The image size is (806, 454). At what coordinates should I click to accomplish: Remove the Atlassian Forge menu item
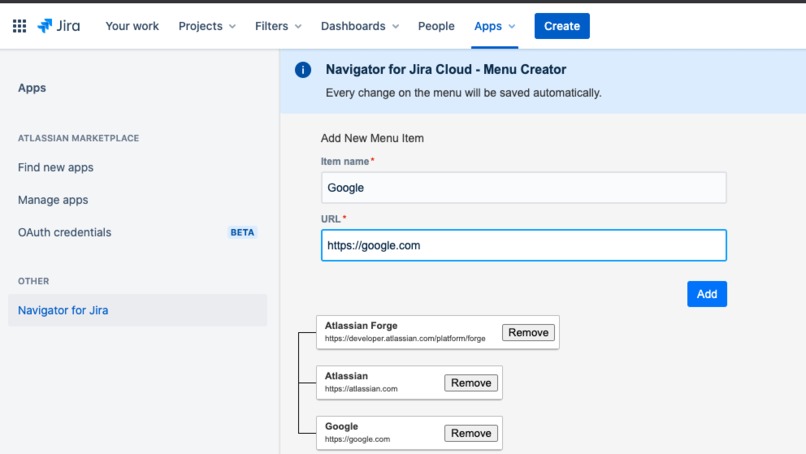(528, 332)
